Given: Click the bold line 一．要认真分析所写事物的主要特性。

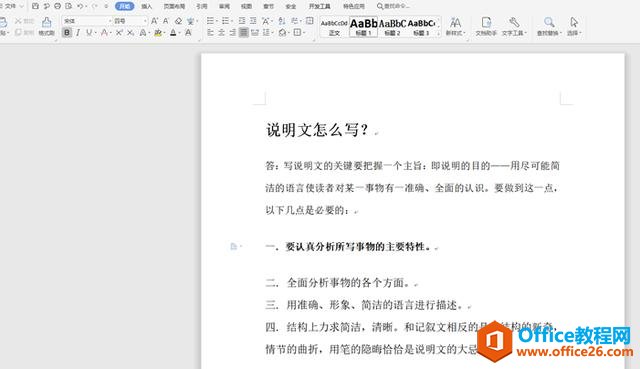Looking at the screenshot, I should click(348, 247).
